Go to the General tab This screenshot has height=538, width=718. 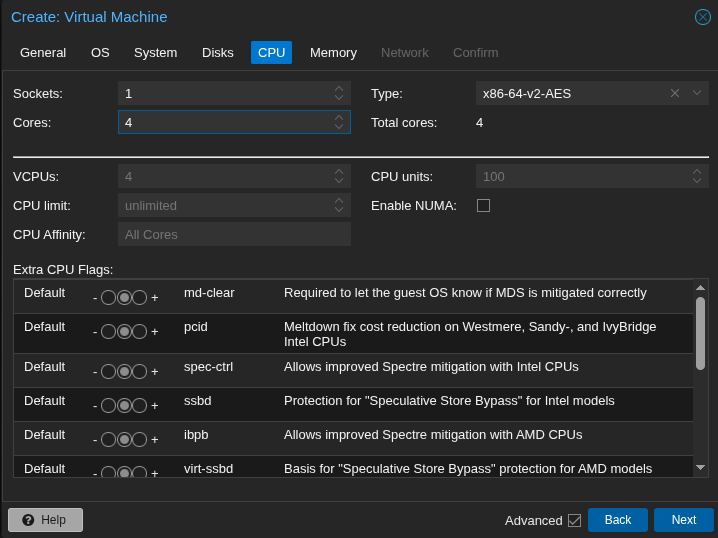tap(43, 52)
